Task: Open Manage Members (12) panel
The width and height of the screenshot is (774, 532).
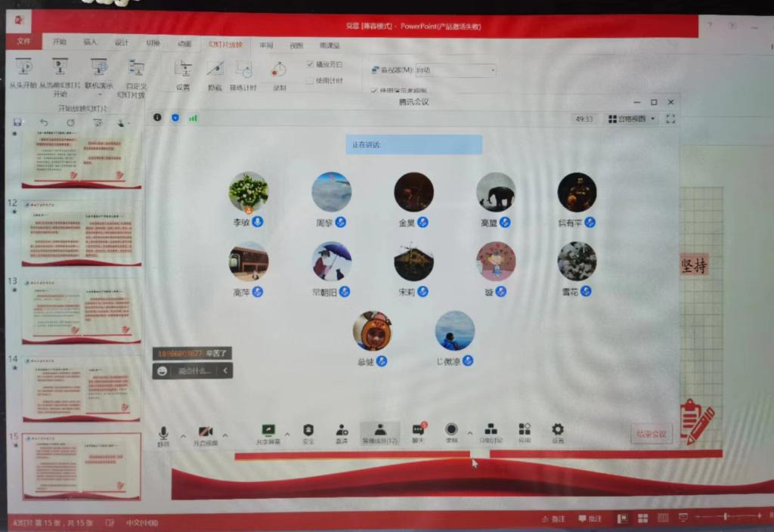Action: point(379,433)
